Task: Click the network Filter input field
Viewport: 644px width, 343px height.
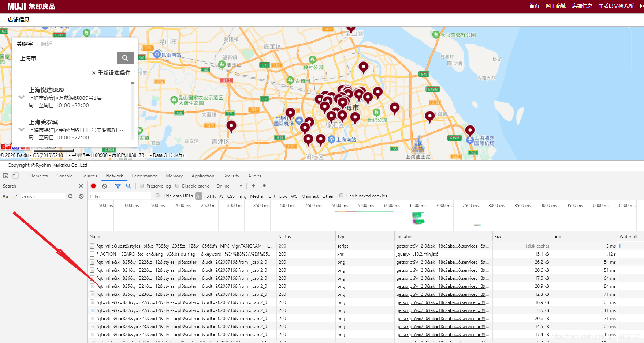Action: [x=120, y=196]
